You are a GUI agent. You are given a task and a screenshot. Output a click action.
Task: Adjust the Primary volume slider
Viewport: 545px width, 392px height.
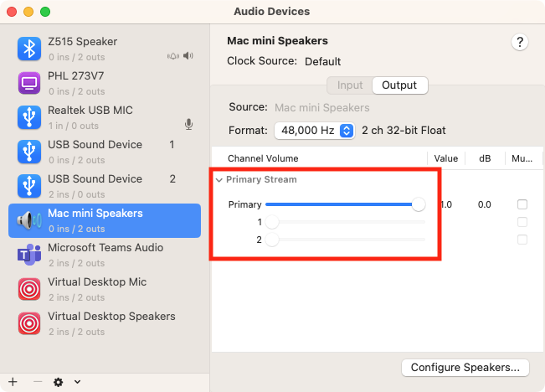click(x=345, y=204)
